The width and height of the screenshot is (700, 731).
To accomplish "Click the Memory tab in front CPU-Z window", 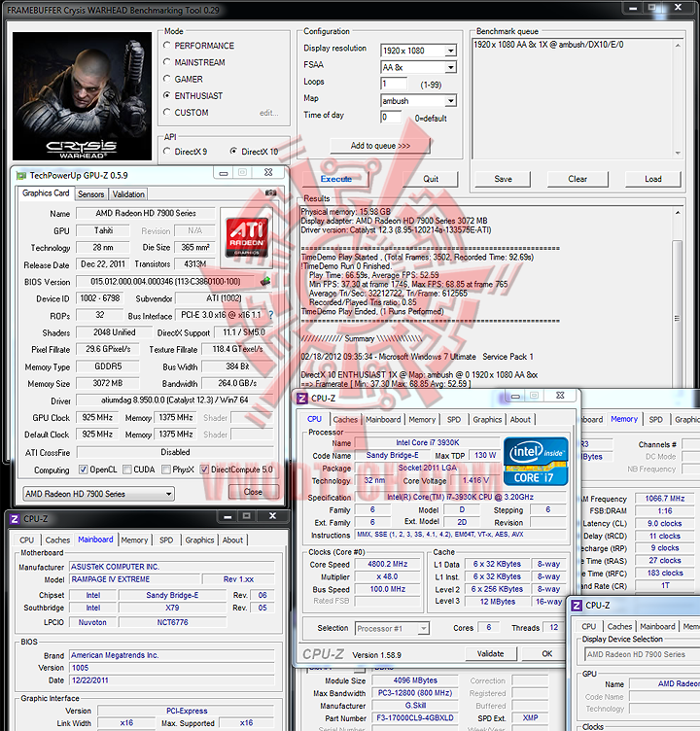I will [x=422, y=420].
